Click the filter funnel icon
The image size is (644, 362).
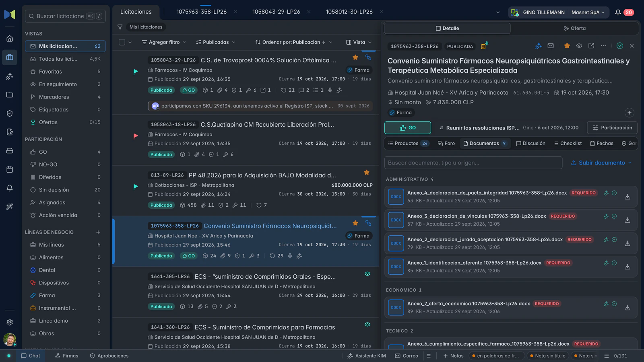120,27
